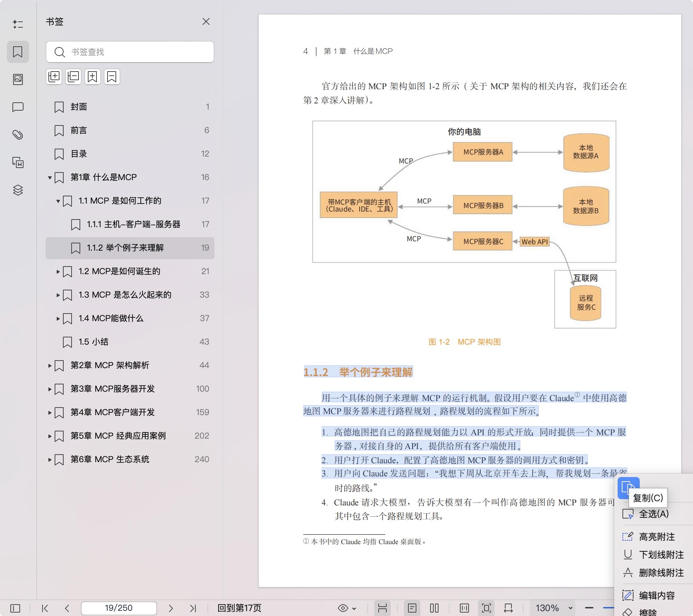The width and height of the screenshot is (693, 616).
Task: Toggle single page display mode
Action: [412, 608]
